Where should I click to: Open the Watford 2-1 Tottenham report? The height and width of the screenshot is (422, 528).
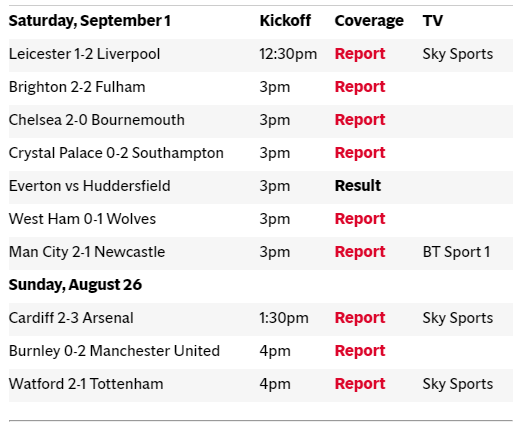[360, 384]
